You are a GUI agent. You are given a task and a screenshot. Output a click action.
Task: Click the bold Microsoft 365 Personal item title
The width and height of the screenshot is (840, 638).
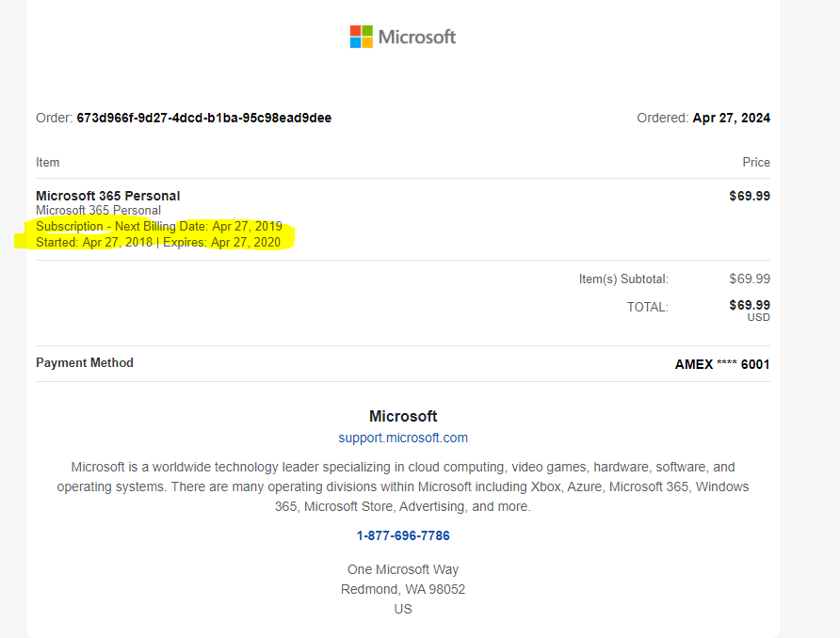pos(107,196)
